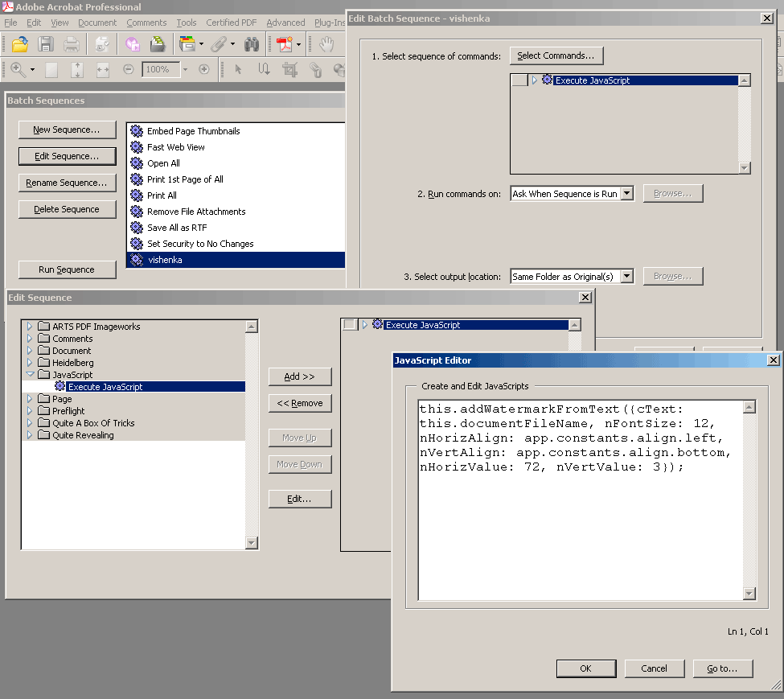Click the gear icon beside Embed Page Thumbnails

click(x=137, y=131)
